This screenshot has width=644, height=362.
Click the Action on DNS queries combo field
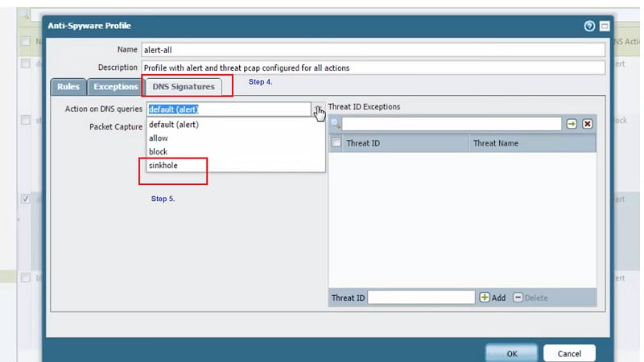[x=229, y=109]
